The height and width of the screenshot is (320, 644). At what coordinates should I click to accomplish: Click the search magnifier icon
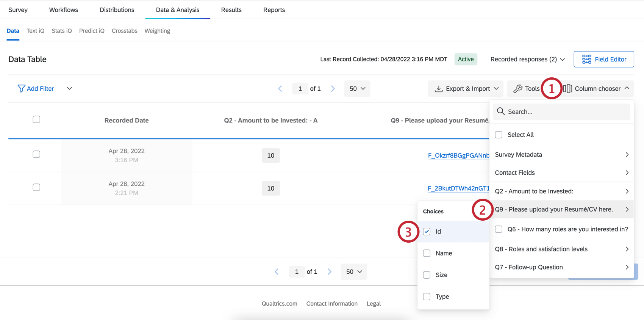point(501,111)
